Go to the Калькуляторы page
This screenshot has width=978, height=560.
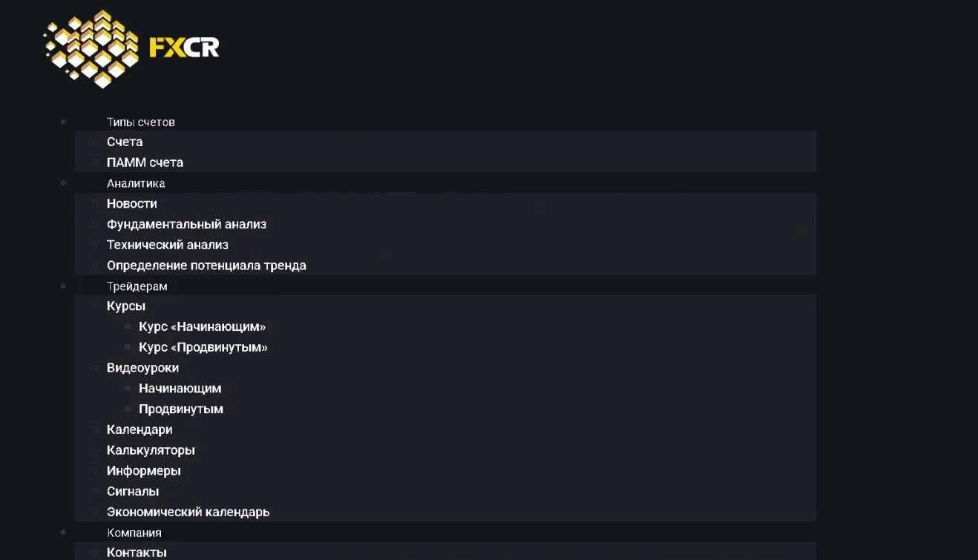click(151, 450)
